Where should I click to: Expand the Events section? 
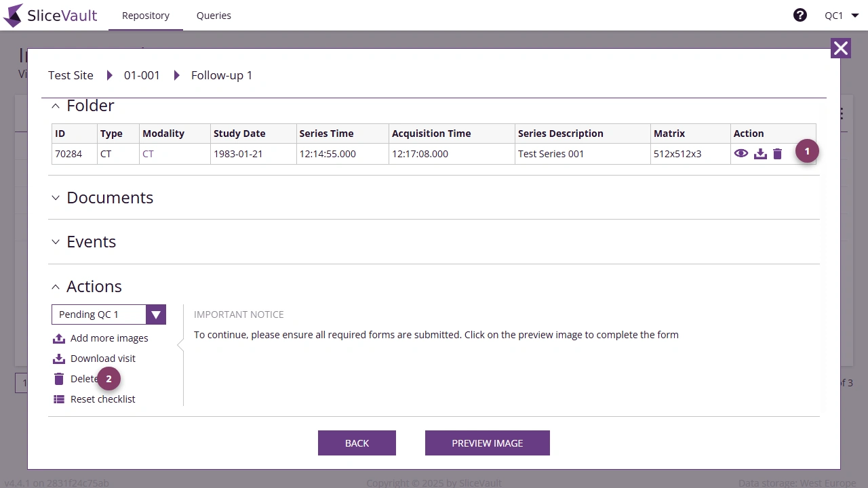[x=56, y=242]
